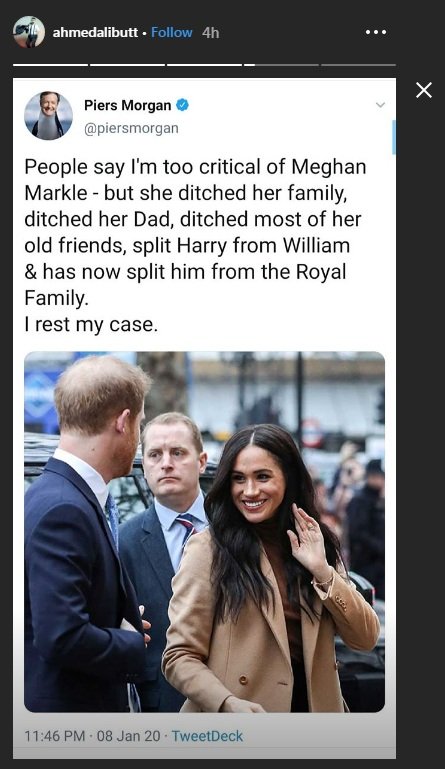Close the story with the X icon
Screen dimensions: 445x769
[x=424, y=90]
